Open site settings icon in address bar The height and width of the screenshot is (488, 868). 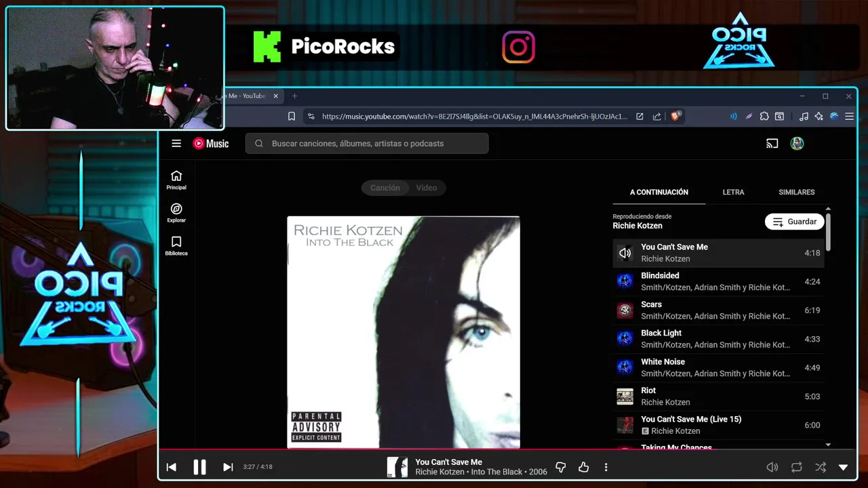click(x=311, y=117)
